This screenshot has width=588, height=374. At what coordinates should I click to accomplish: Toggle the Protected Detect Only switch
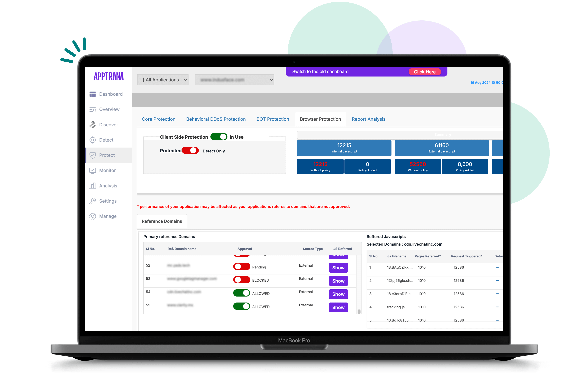(x=190, y=151)
